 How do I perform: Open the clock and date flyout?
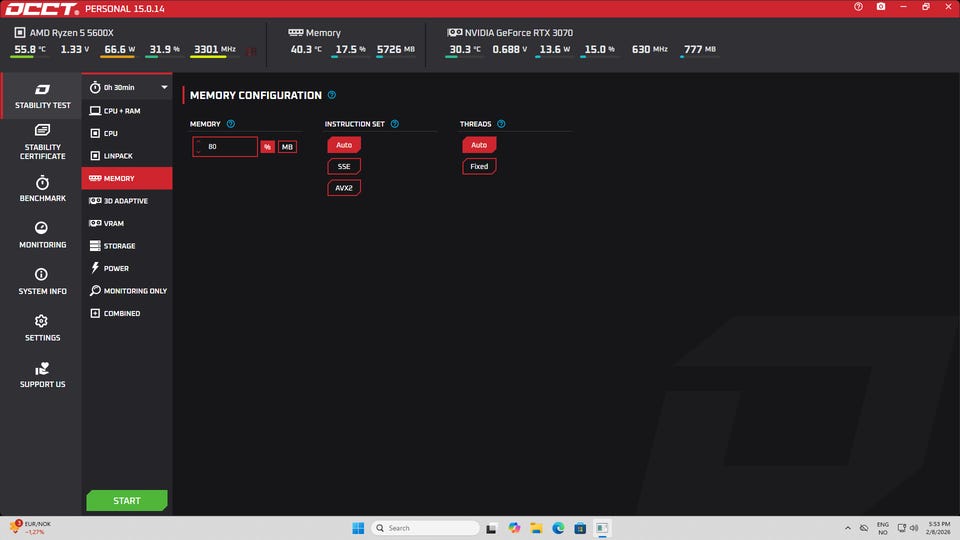939,528
